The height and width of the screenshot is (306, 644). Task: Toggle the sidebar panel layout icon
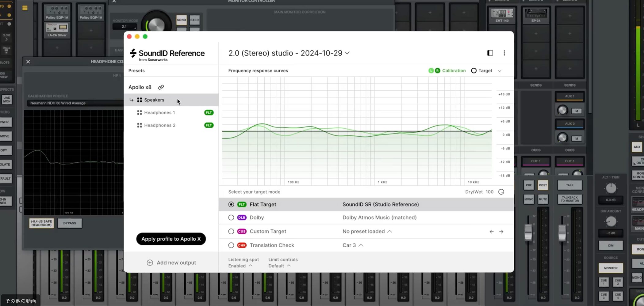coord(490,53)
